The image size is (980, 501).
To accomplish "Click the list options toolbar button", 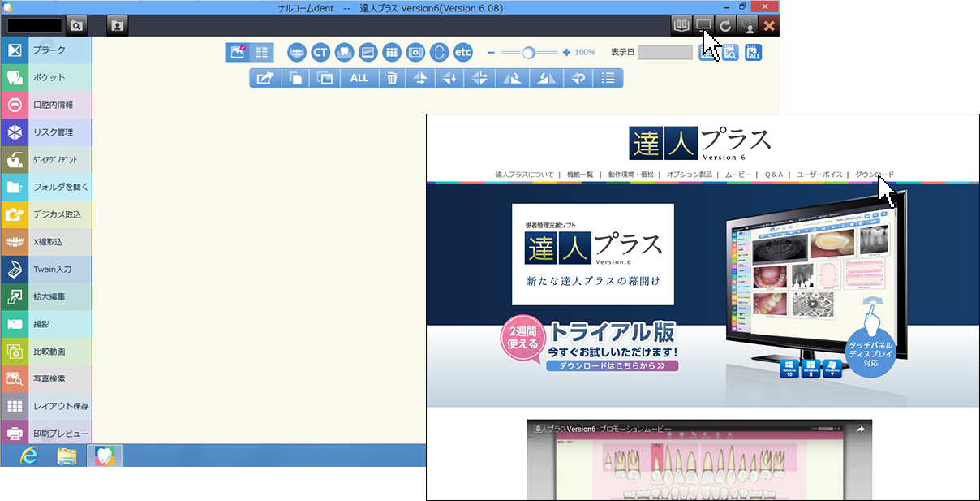I will (608, 78).
